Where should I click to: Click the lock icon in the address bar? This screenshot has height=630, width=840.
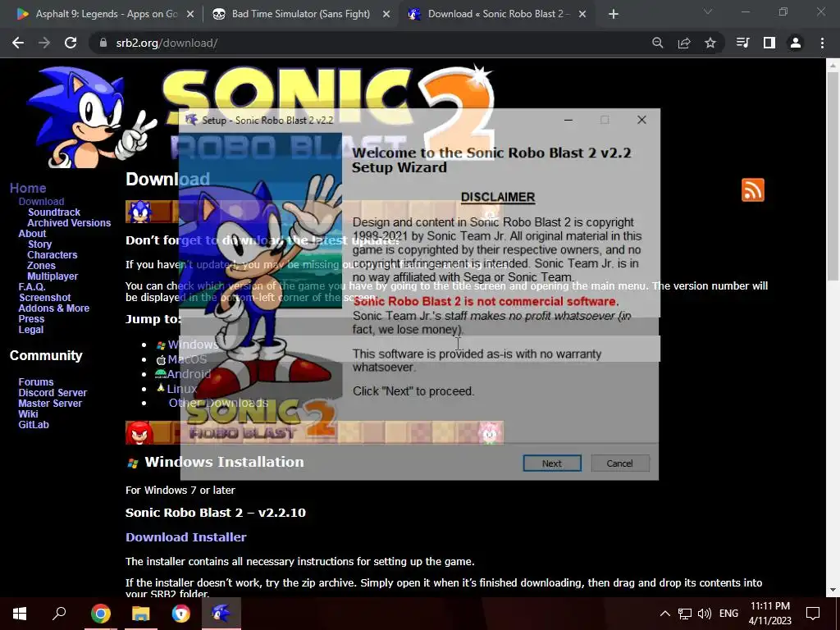tap(103, 43)
